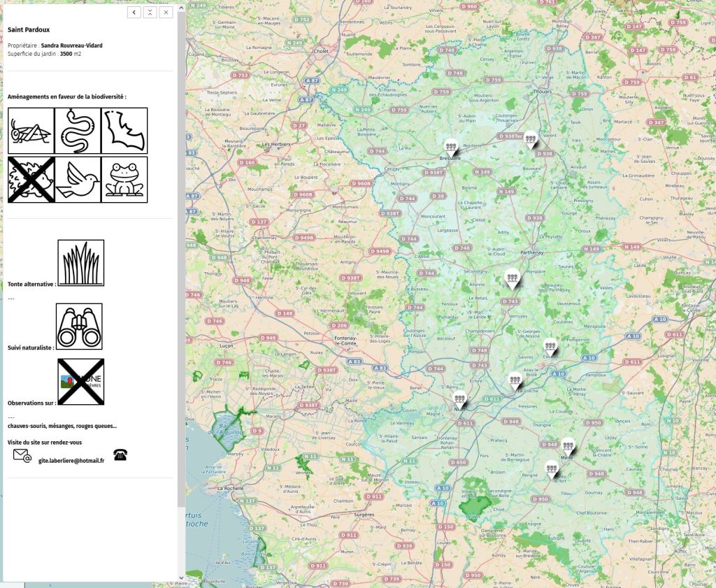Click the telephone contact icon
Viewport: 716px width, 588px height.
click(120, 456)
